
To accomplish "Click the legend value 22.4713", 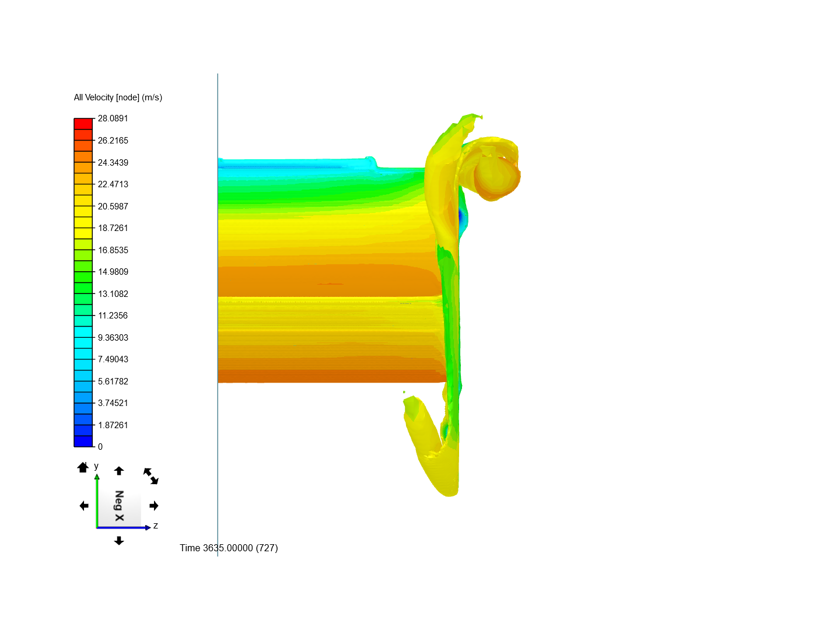I will point(113,184).
